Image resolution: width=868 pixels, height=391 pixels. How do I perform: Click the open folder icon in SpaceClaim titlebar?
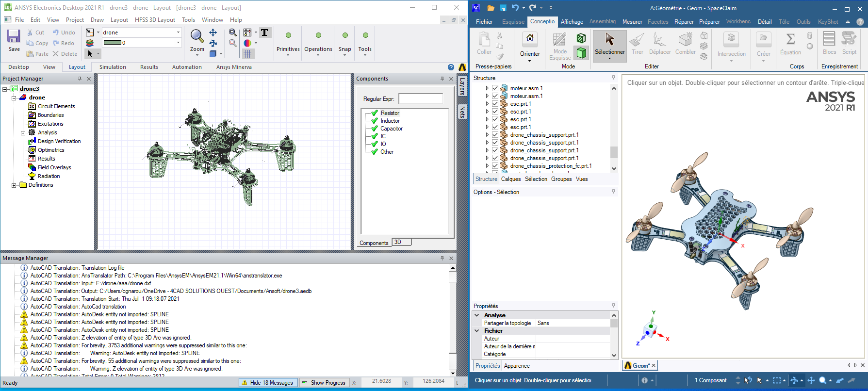point(491,8)
